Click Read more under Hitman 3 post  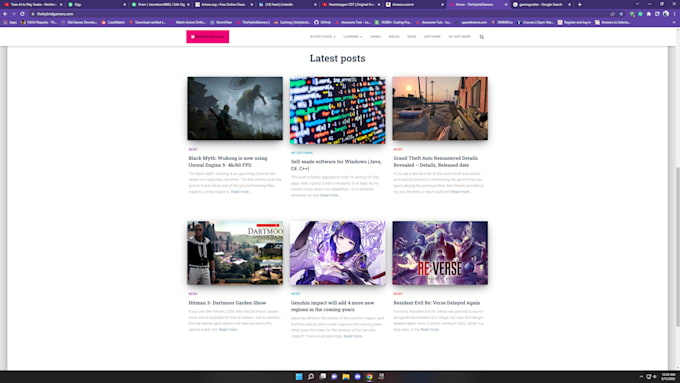point(228,330)
